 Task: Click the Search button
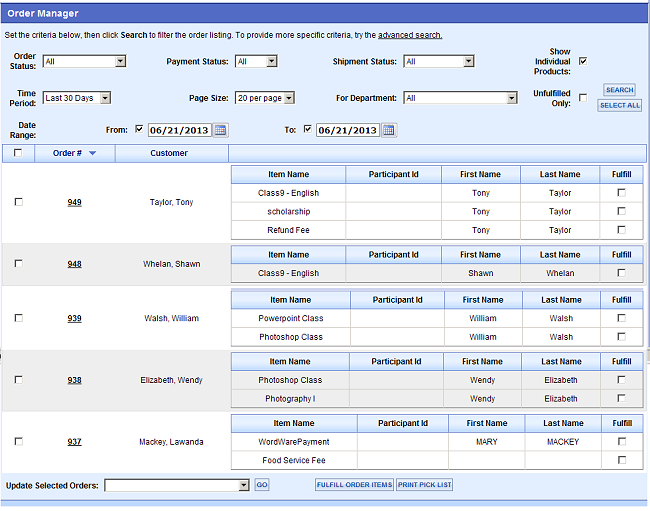click(619, 90)
